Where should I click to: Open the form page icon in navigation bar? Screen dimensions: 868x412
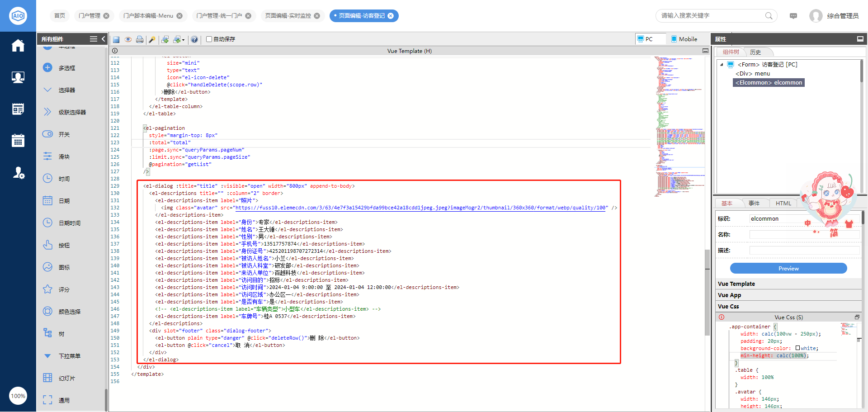tap(18, 109)
